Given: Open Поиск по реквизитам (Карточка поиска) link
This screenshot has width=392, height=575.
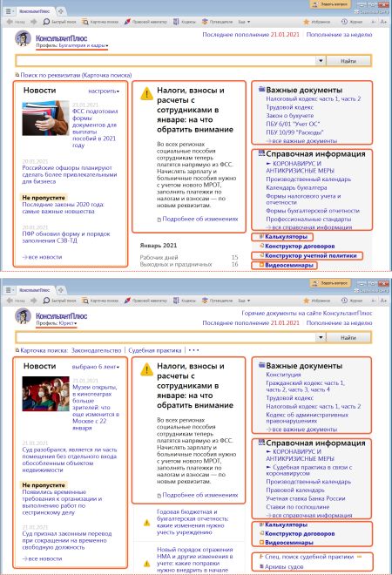Looking at the screenshot, I should coord(76,75).
